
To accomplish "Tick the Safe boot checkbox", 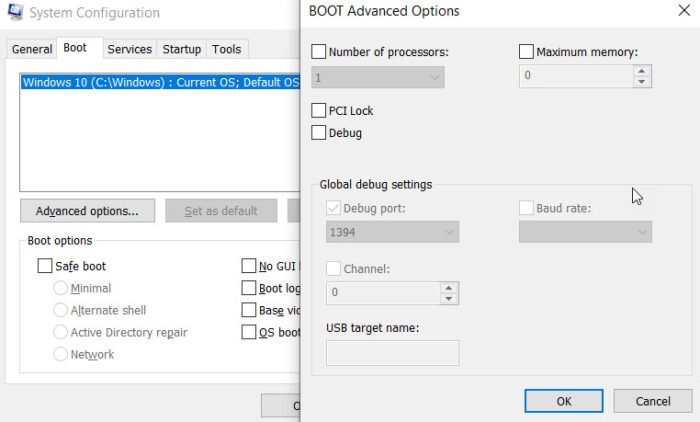I will pyautogui.click(x=45, y=266).
